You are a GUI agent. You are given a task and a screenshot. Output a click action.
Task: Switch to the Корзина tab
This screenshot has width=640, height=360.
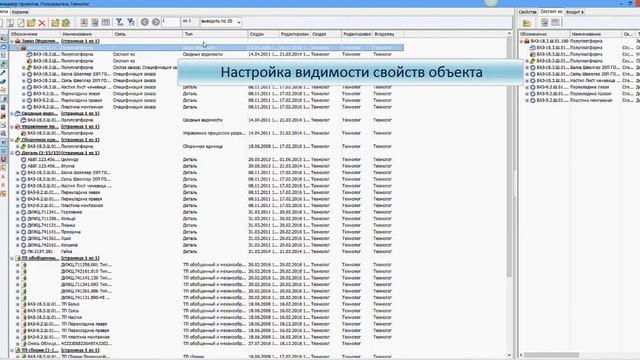(x=20, y=12)
